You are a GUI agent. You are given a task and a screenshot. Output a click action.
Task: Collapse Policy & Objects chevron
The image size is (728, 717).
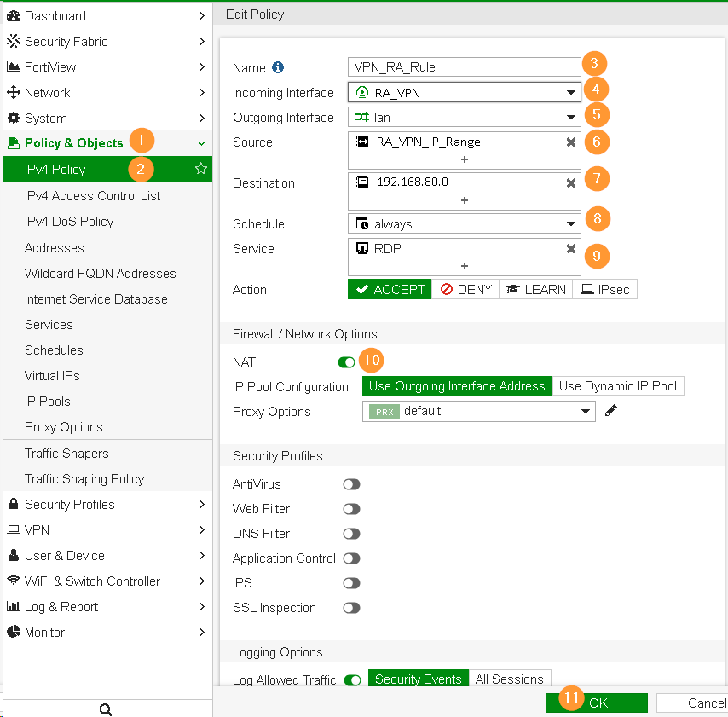tap(201, 143)
